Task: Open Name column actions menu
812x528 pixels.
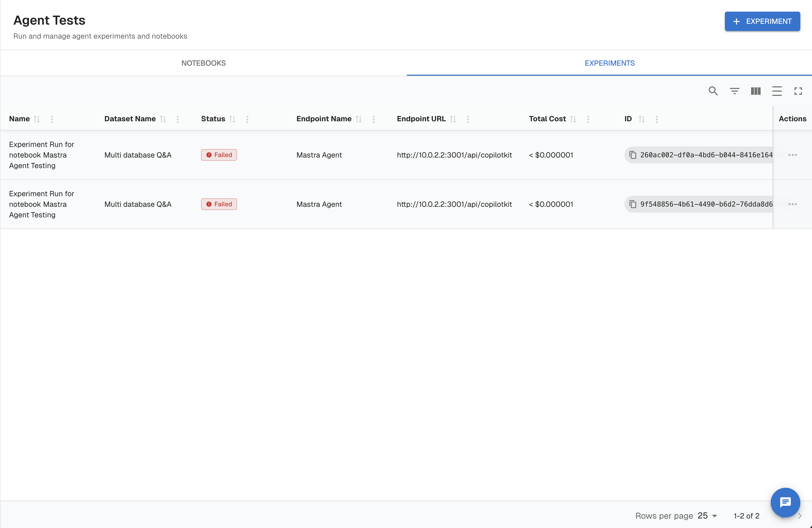Action: coord(52,119)
